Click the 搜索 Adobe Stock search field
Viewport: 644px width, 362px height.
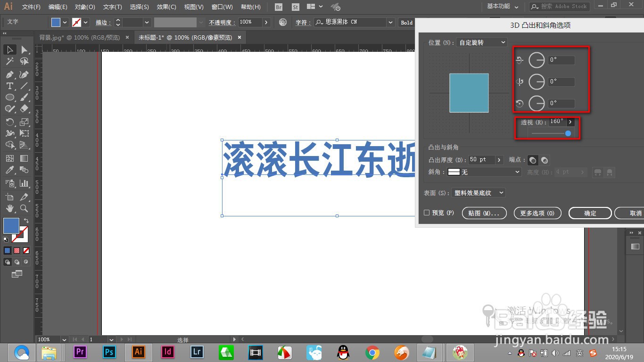pyautogui.click(x=559, y=7)
